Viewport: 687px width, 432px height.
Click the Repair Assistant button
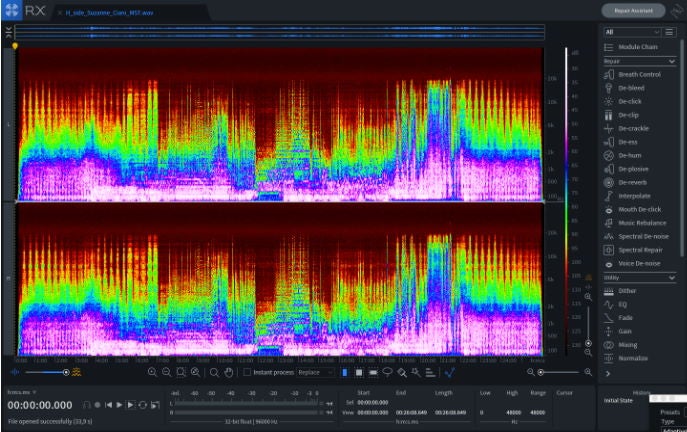632,10
